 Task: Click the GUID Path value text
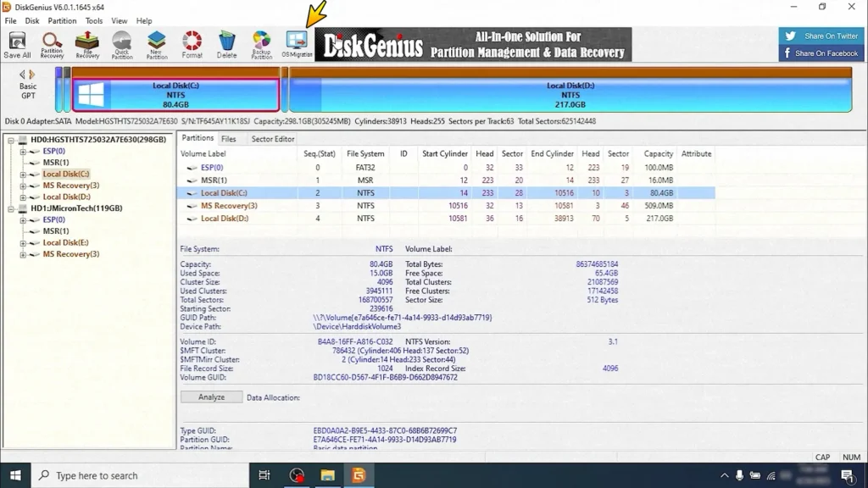(x=403, y=318)
